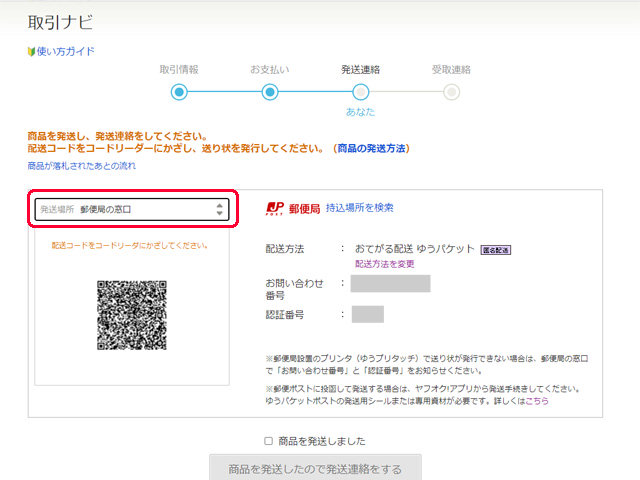Open the 使い方ガイド link

point(65,51)
